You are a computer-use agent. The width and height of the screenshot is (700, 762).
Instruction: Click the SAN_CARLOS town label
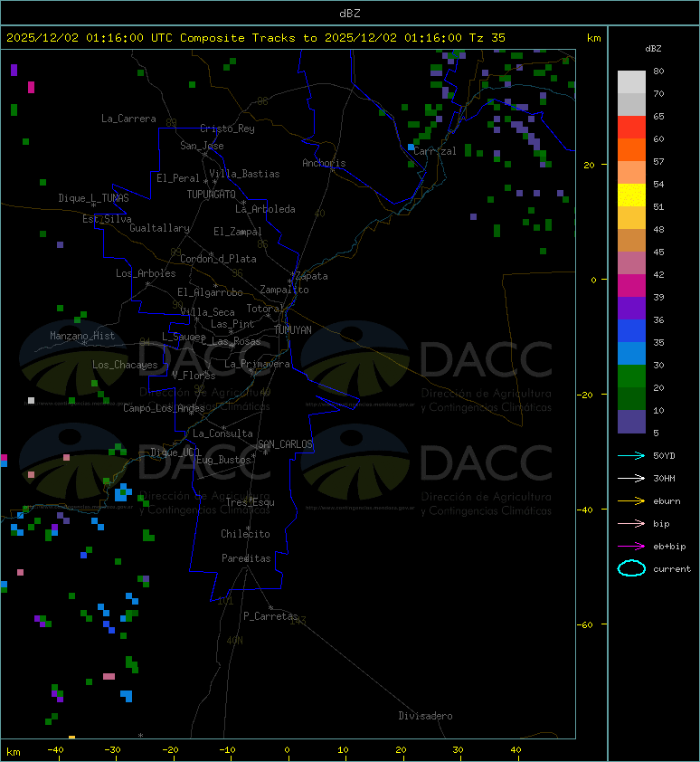point(285,444)
